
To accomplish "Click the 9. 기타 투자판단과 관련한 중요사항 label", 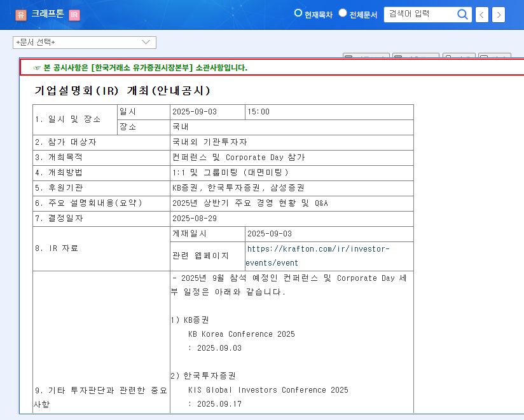I will pos(101,397).
